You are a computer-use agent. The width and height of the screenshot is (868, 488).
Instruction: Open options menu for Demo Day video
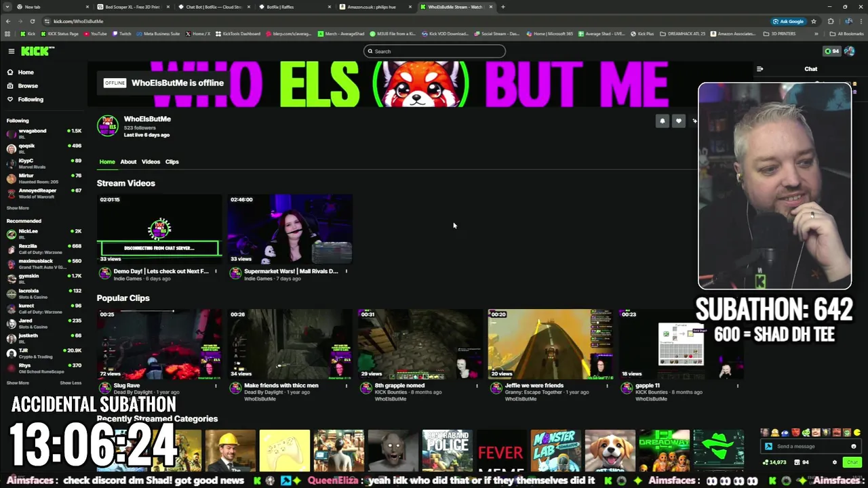point(216,271)
